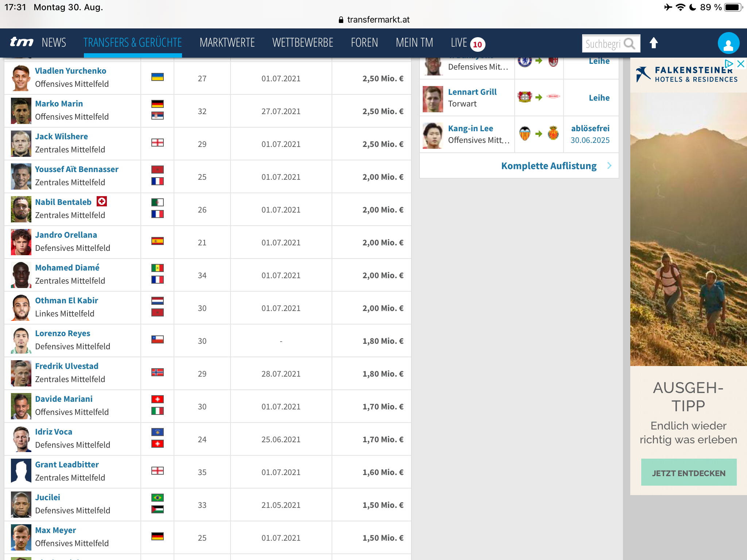Open Grant Leadbitter profile
This screenshot has height=560, width=747.
[x=67, y=464]
